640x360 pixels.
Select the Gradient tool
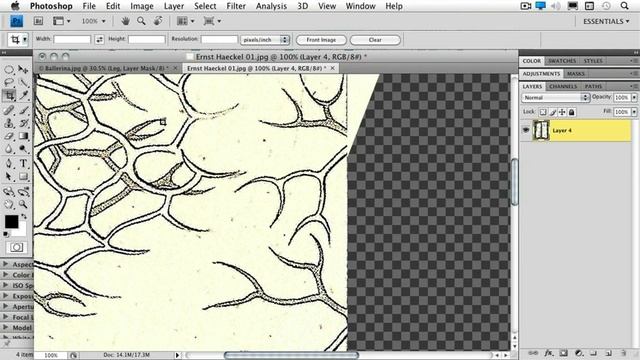pyautogui.click(x=23, y=136)
